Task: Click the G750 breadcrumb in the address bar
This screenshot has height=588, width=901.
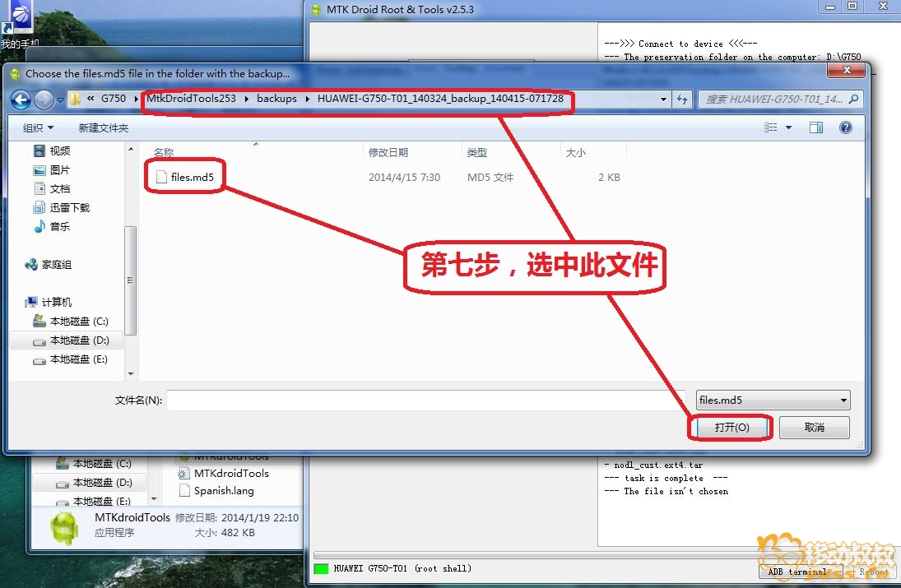Action: 114,99
